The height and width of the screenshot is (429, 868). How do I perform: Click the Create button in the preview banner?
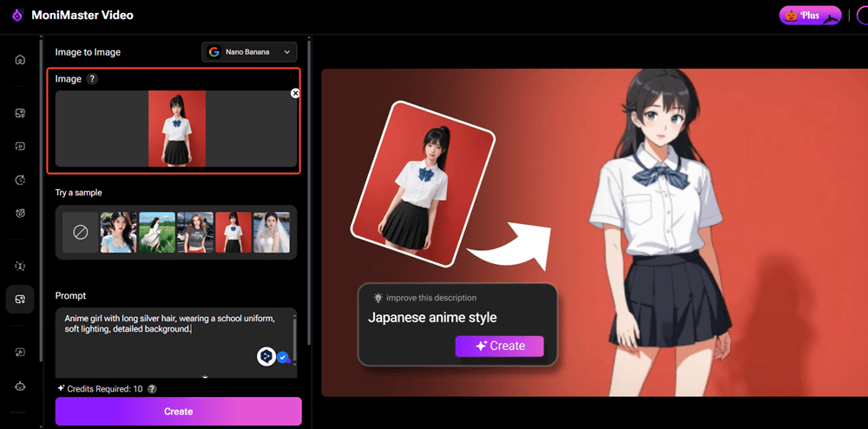click(x=499, y=346)
